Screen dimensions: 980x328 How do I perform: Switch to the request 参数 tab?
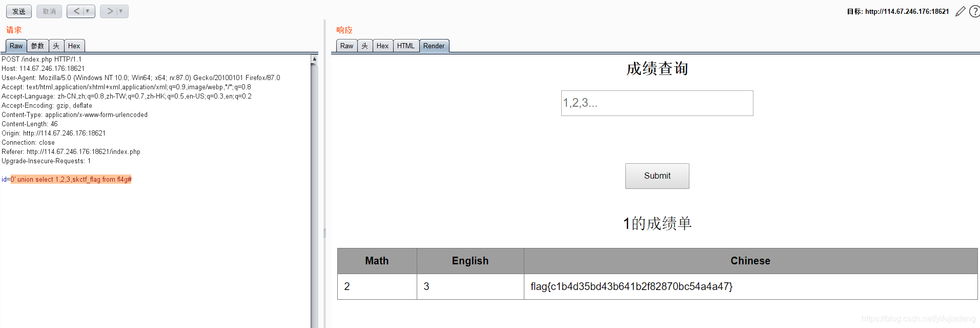37,46
